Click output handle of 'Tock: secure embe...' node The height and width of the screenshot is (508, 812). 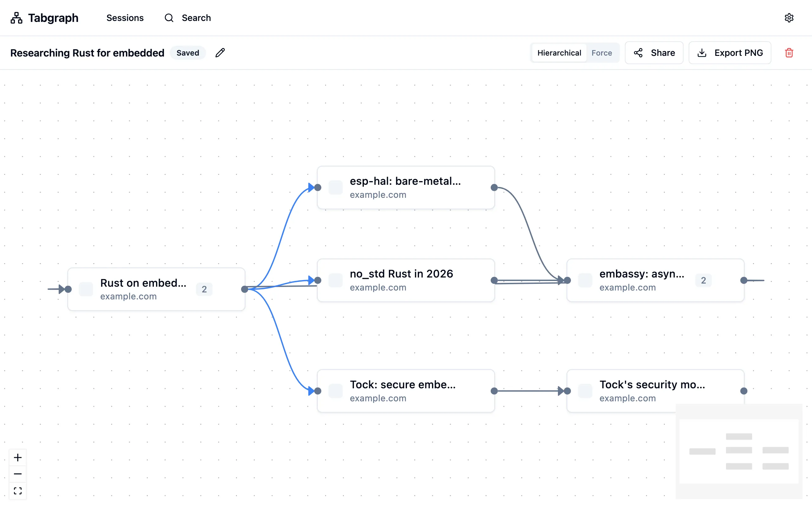tap(494, 391)
